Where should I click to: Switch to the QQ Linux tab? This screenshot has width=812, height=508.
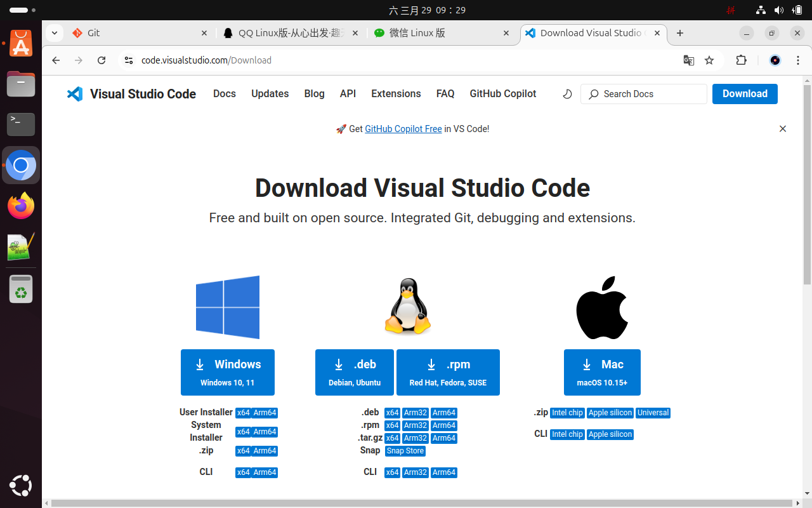(291, 33)
